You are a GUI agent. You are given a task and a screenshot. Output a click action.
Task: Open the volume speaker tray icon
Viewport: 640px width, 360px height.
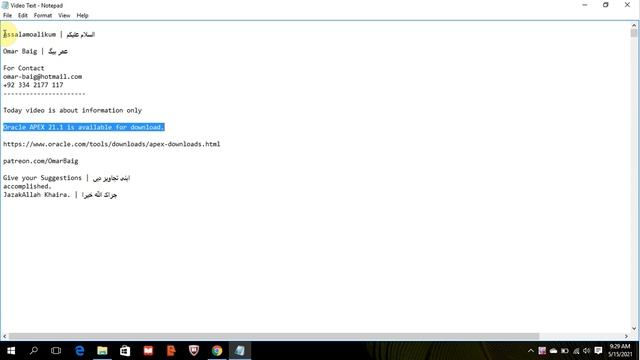pos(587,351)
